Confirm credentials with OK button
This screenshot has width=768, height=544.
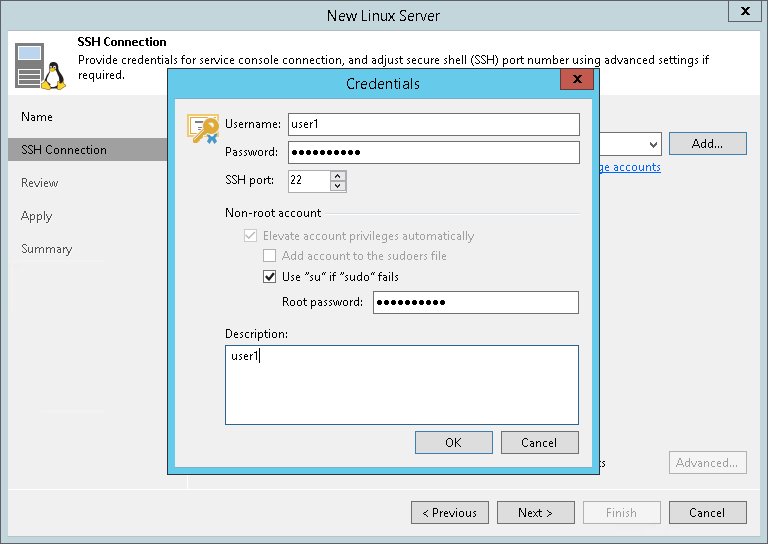click(454, 443)
